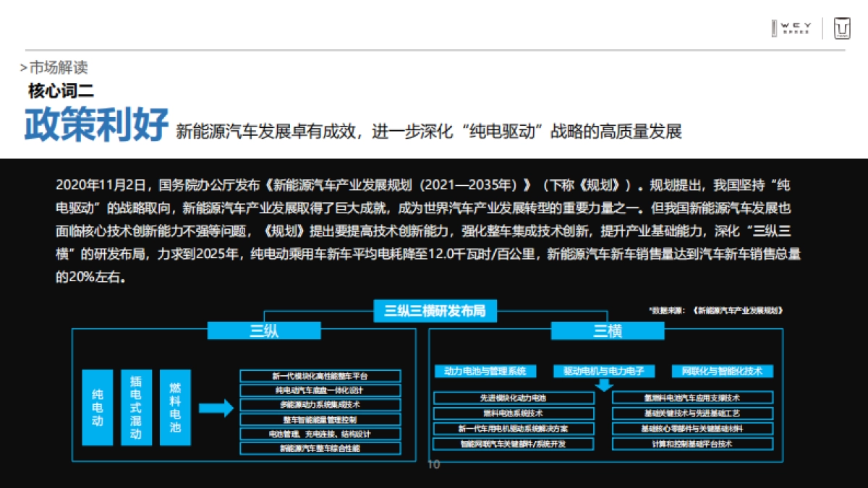Viewport: 868px width, 488px height.
Task: Click the page number 10
Action: point(434,466)
